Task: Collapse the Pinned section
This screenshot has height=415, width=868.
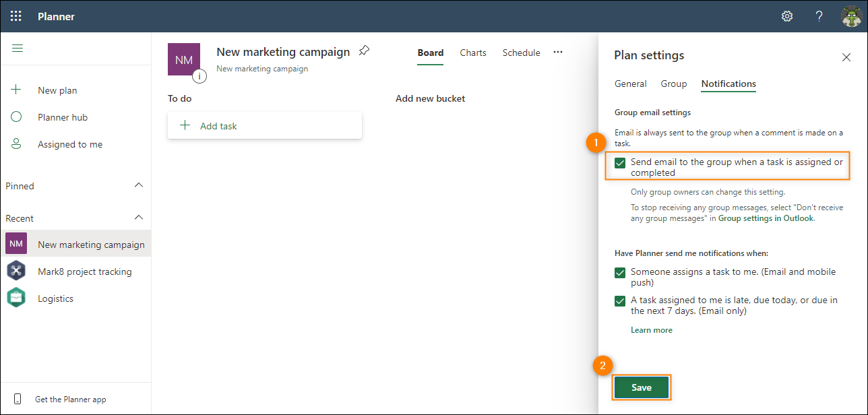Action: (139, 185)
